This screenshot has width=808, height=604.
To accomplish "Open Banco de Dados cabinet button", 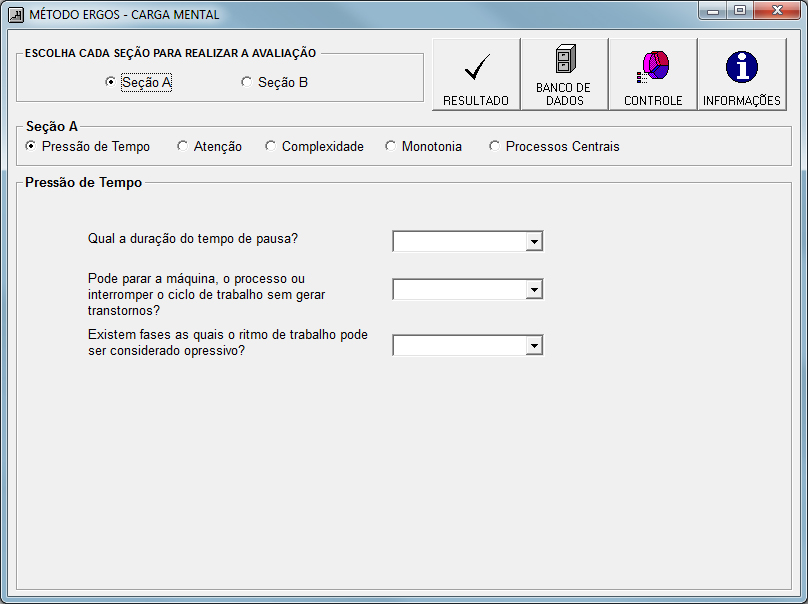I will point(565,74).
